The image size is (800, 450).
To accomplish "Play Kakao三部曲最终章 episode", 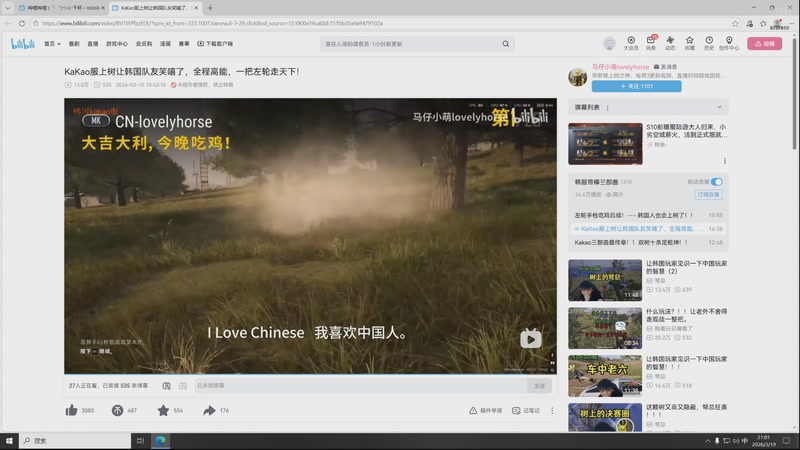I will click(x=648, y=242).
